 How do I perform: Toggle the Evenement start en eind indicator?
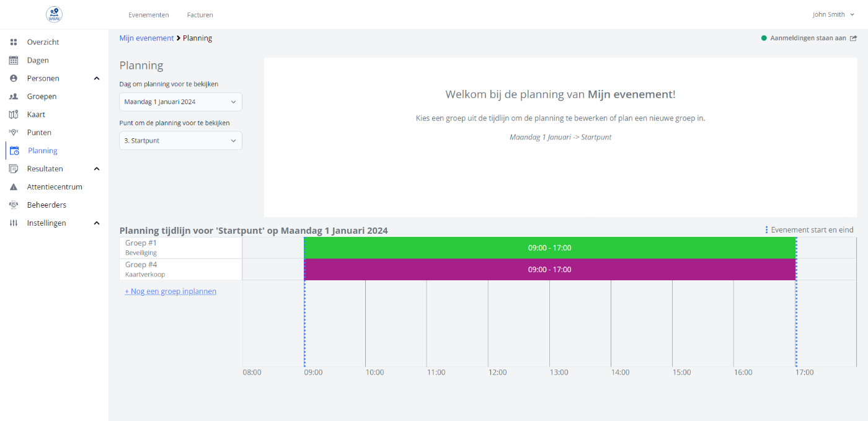click(x=767, y=229)
